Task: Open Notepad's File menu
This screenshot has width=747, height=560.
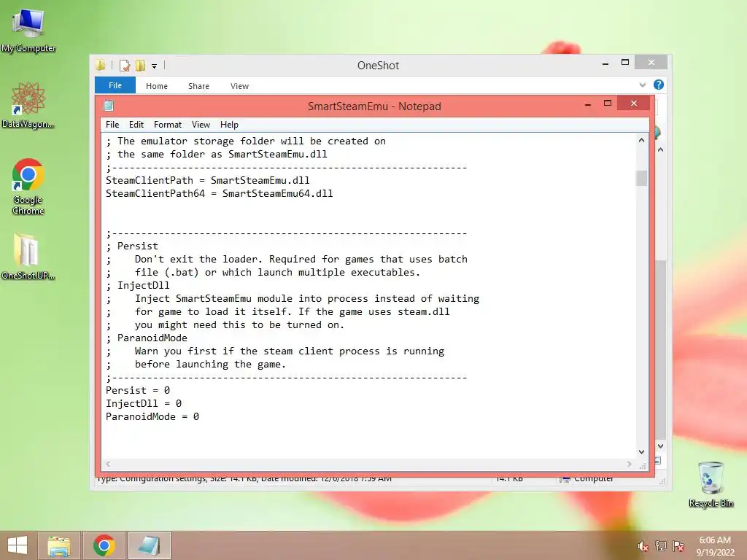Action: pos(112,124)
